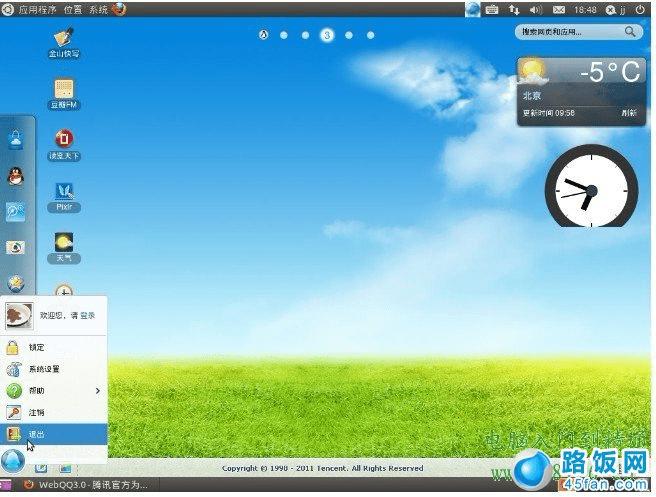The width and height of the screenshot is (656, 497).
Task: Click the keyboard indicator in tray
Action: (x=492, y=10)
